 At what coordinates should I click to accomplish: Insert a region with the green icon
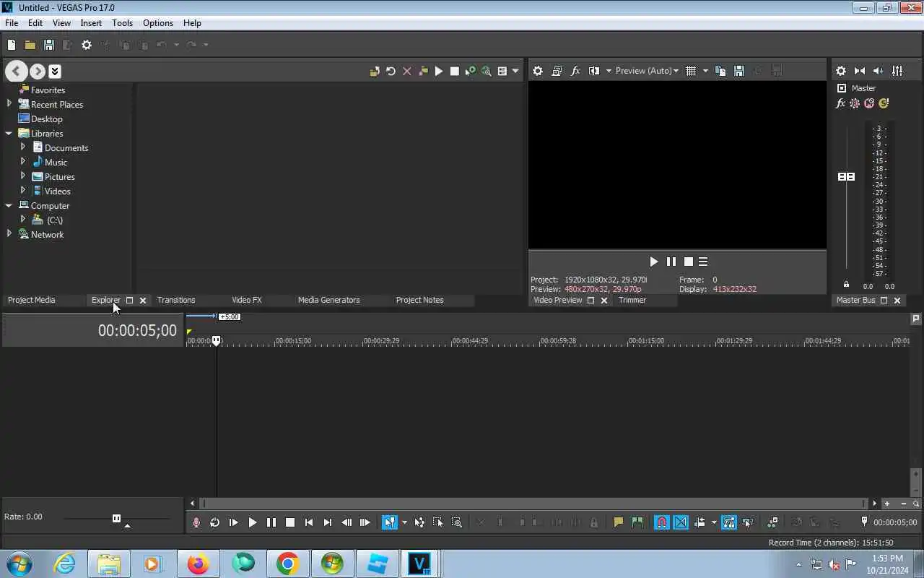[x=637, y=522]
